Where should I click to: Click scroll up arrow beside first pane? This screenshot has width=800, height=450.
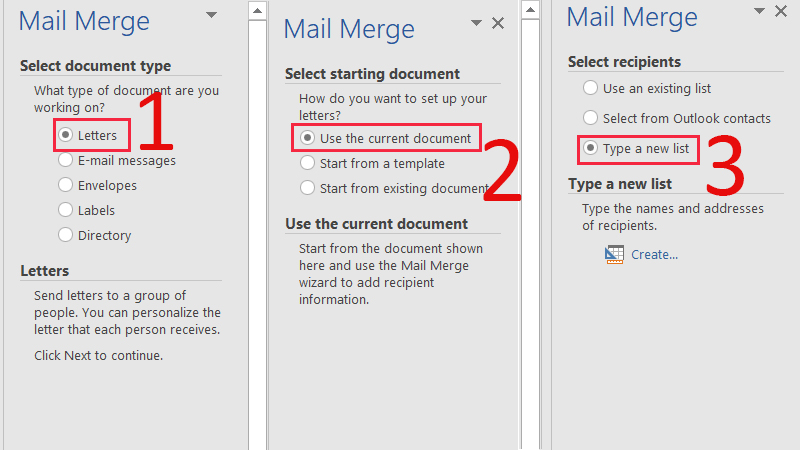[x=258, y=11]
